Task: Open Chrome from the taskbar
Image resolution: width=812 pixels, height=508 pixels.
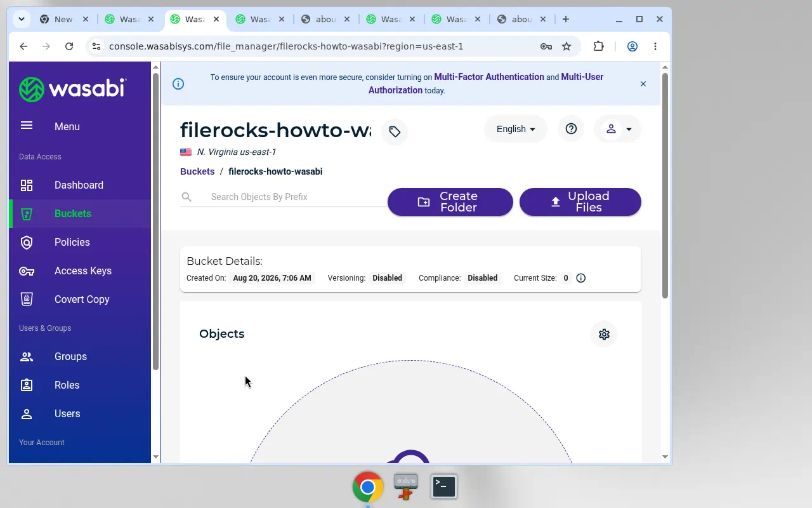Action: 368,487
